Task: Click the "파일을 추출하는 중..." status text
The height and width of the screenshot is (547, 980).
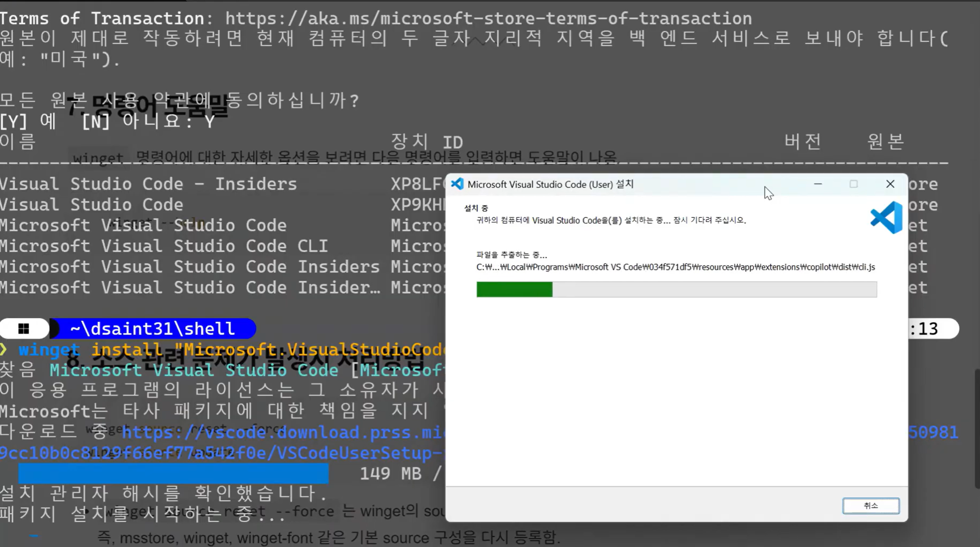Action: tap(512, 255)
